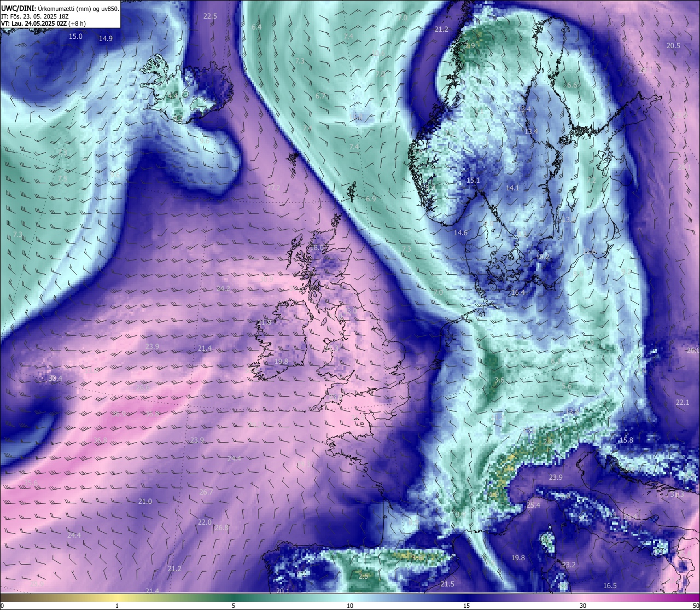Viewport: 700px width, 610px height.
Task: Click the 15 tick on the color scale
Action: (x=466, y=606)
